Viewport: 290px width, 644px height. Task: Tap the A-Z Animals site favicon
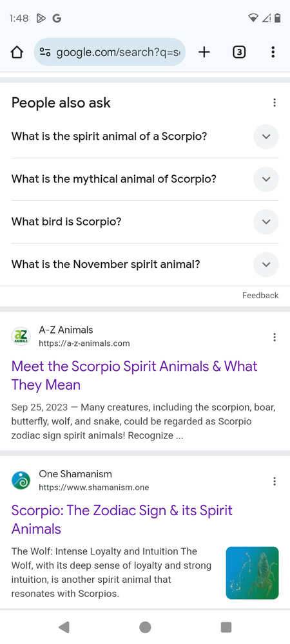pos(21,336)
